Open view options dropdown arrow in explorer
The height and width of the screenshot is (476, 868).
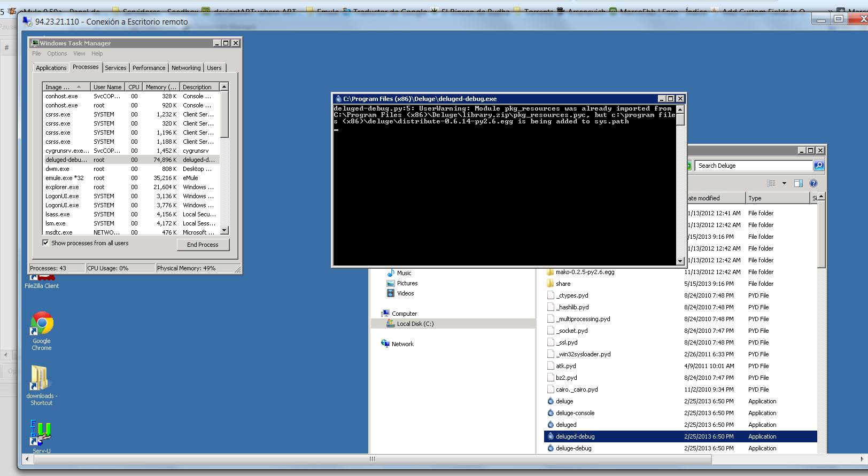(784, 183)
